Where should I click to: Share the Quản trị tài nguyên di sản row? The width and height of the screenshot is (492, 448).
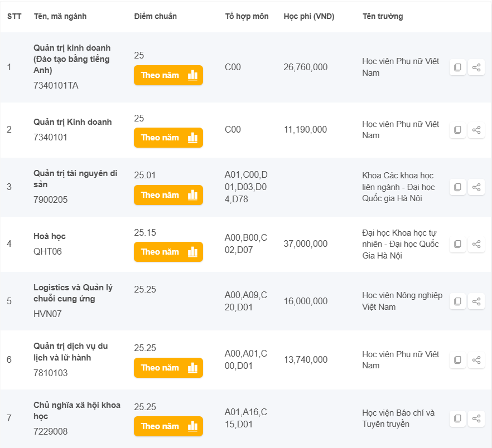tap(476, 187)
